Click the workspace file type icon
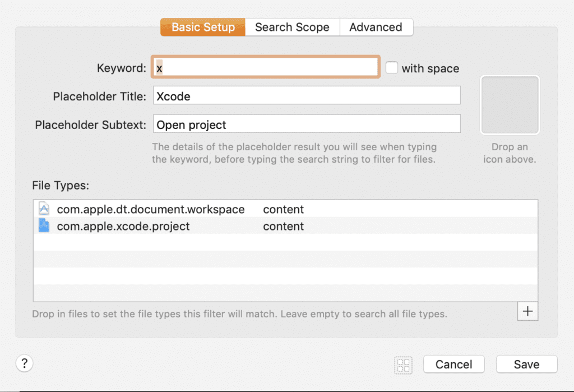Image resolution: width=574 pixels, height=392 pixels. [44, 209]
